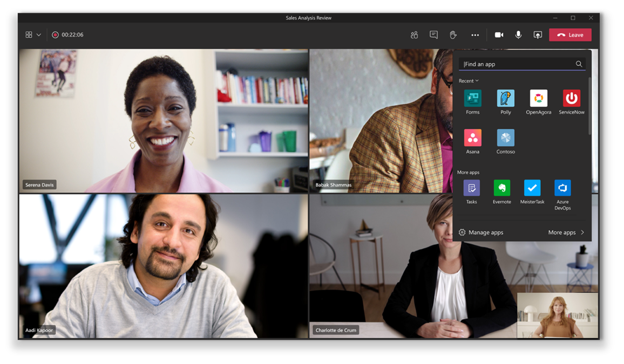
Task: Open the meeting chat panel
Action: pos(433,35)
